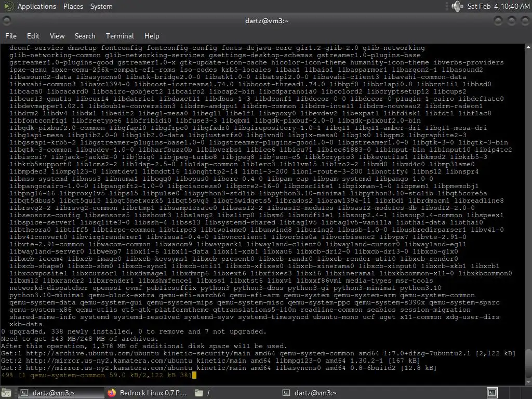Image resolution: width=532 pixels, height=399 pixels.
Task: Maximize the terminal window
Action: tap(511, 21)
